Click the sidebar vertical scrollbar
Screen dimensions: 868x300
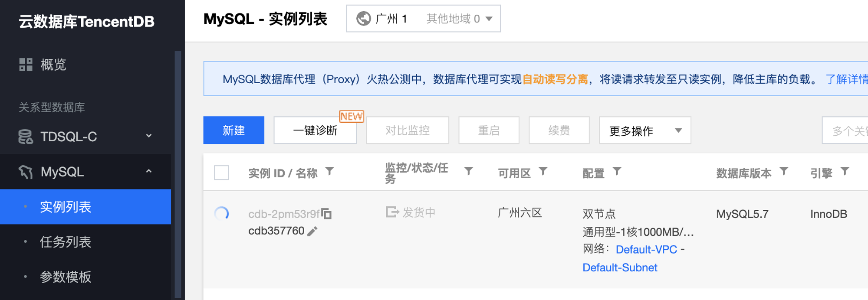click(178, 175)
